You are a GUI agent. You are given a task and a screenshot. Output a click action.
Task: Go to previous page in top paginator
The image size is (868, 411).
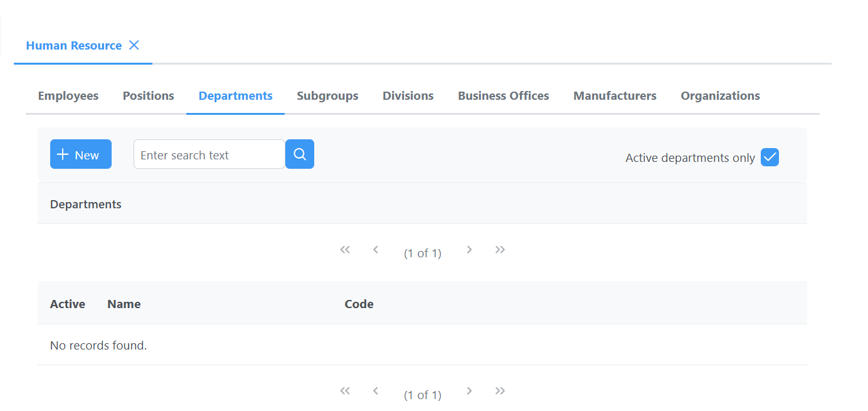click(x=376, y=250)
